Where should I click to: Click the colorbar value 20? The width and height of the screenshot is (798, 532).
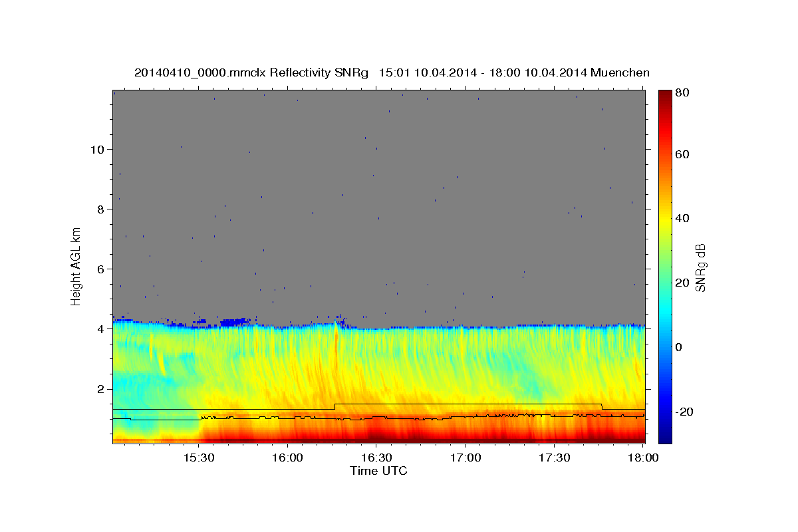[x=682, y=283]
